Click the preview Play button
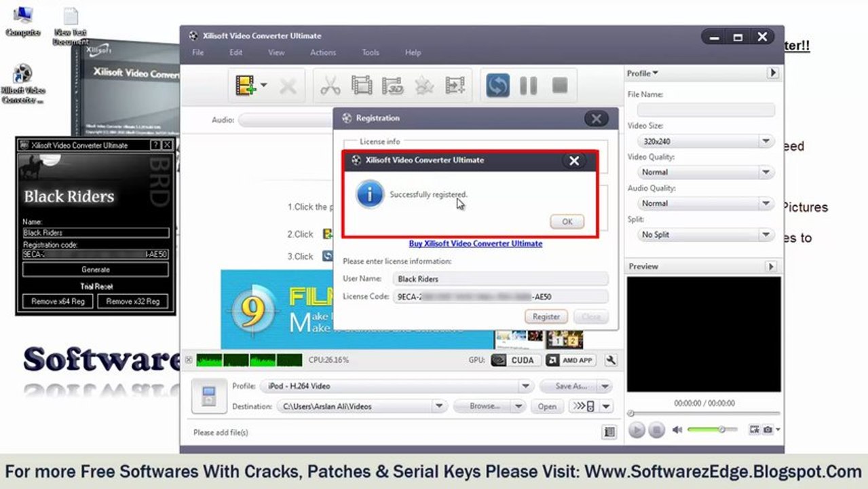Viewport: 868px width, 489px height. (637, 430)
